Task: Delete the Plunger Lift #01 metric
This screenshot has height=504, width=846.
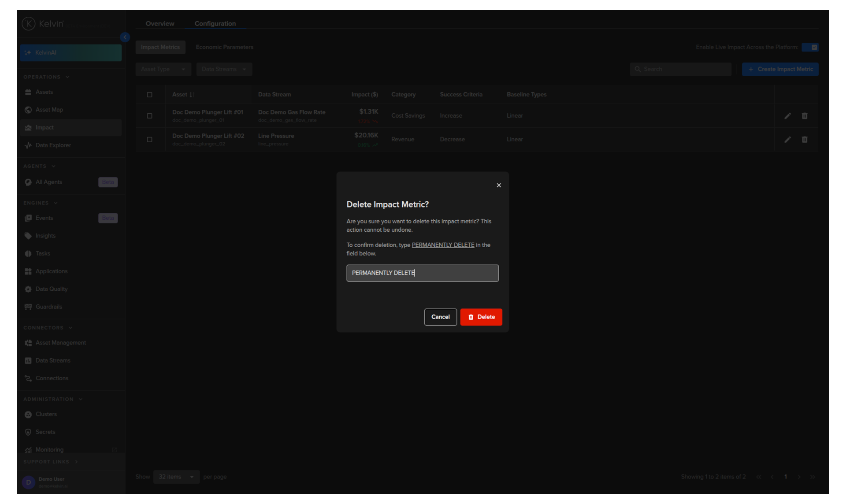Action: tap(805, 116)
